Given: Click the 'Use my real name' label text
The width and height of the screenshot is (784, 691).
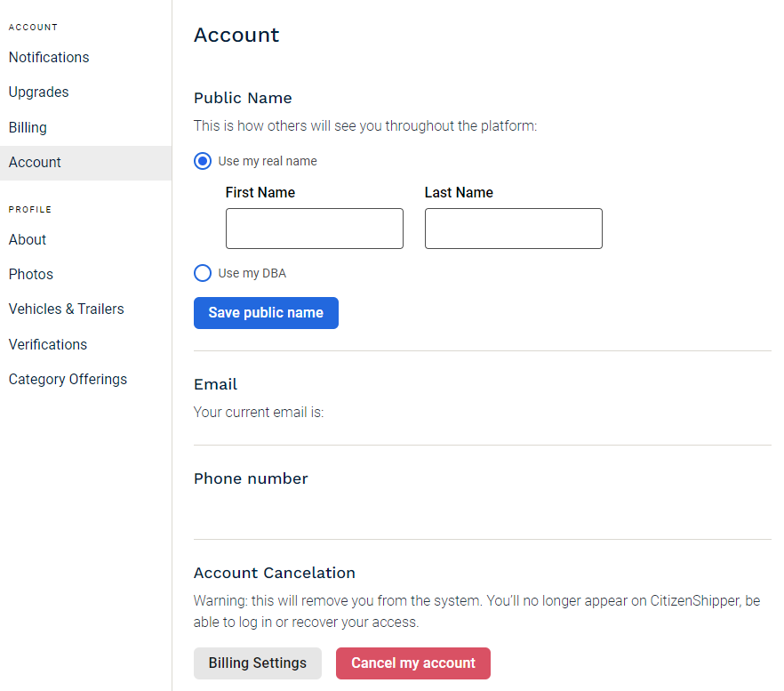Looking at the screenshot, I should click(x=268, y=161).
